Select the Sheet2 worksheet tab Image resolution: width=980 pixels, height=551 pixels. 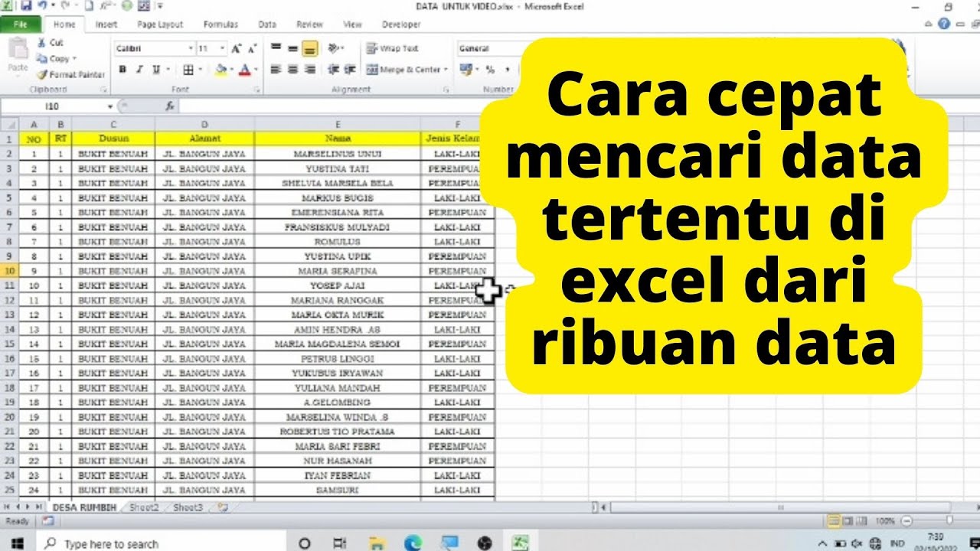coord(145,507)
